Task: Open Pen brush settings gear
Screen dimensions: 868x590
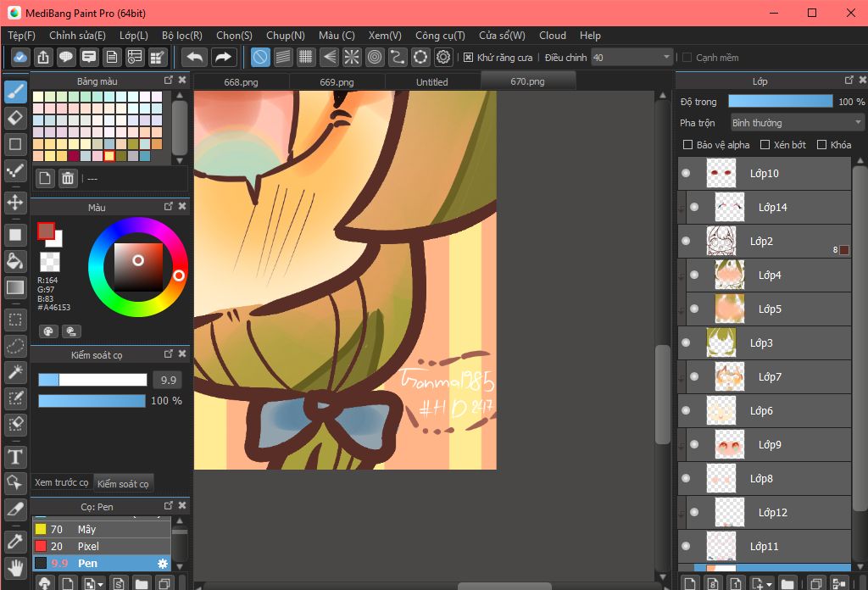Action: click(x=162, y=564)
